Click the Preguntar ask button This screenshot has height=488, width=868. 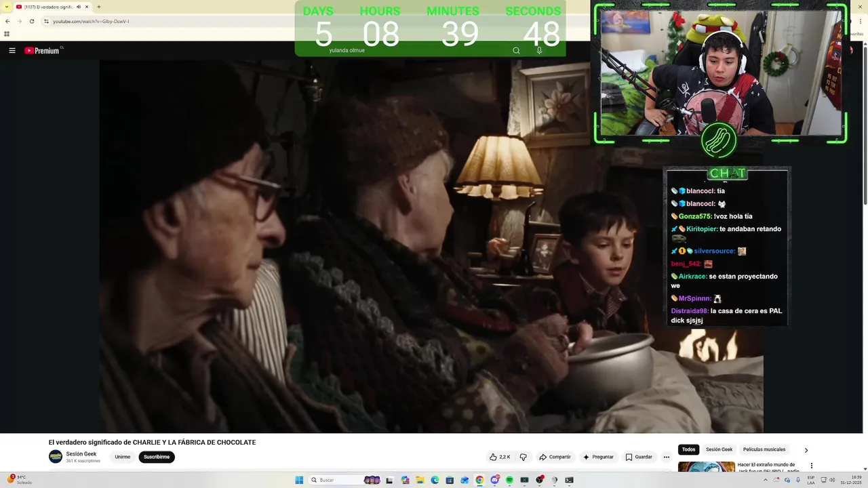point(597,457)
